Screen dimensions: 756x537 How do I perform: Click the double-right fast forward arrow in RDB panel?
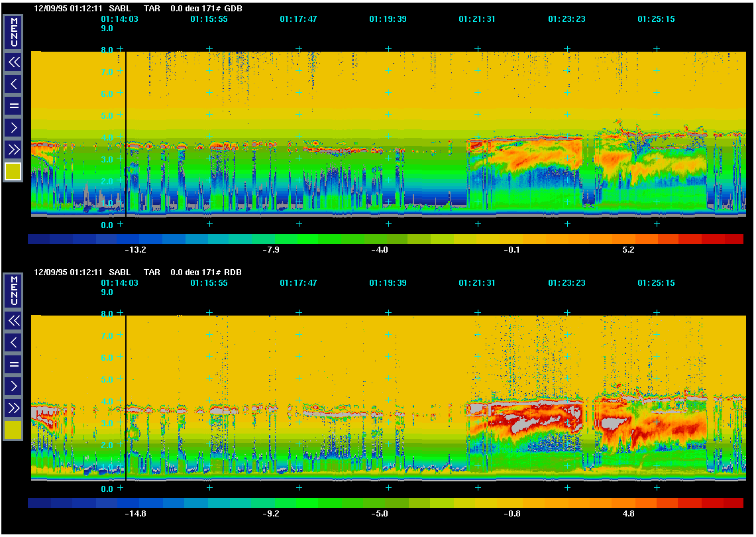pos(13,407)
